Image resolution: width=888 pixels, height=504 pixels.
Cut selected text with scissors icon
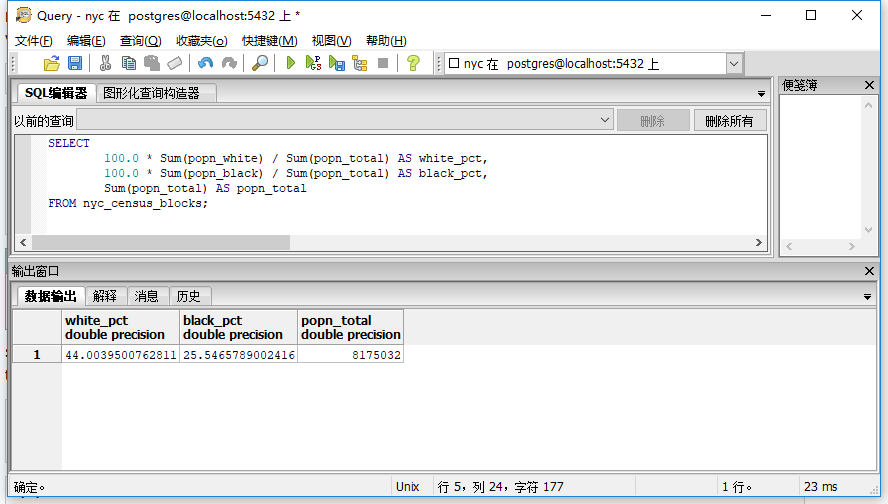pos(105,63)
